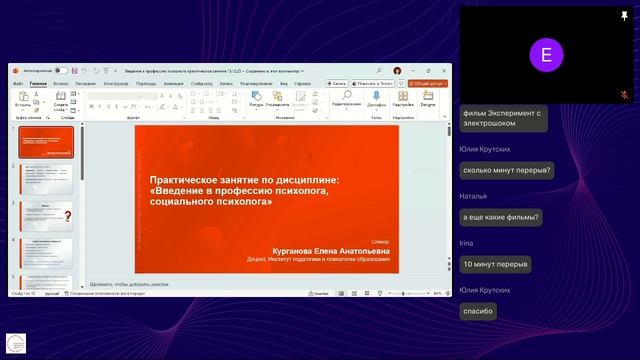640x360 pixels.
Task: Start slideshow from status bar icon
Action: (x=380, y=293)
